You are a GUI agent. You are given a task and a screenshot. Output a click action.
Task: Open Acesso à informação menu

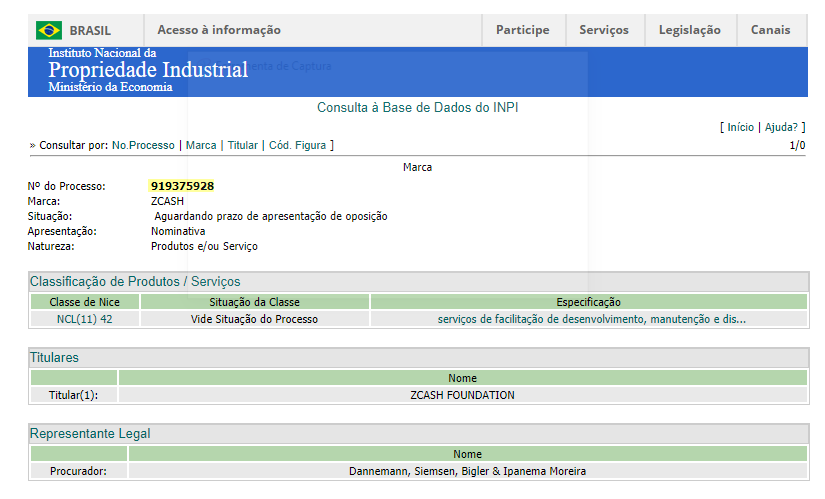(219, 30)
